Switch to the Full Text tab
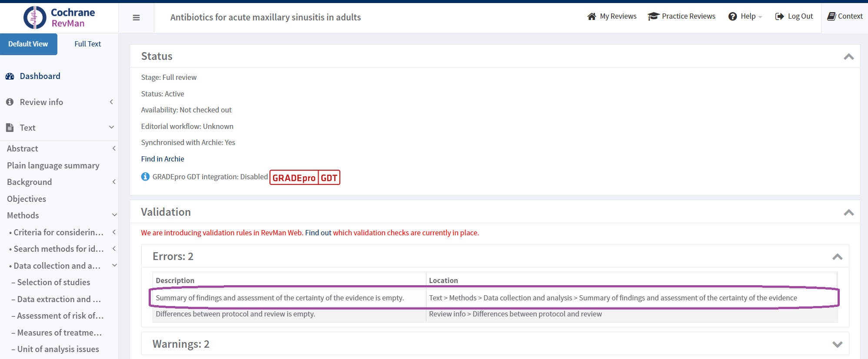Image resolution: width=868 pixels, height=359 pixels. [x=88, y=44]
